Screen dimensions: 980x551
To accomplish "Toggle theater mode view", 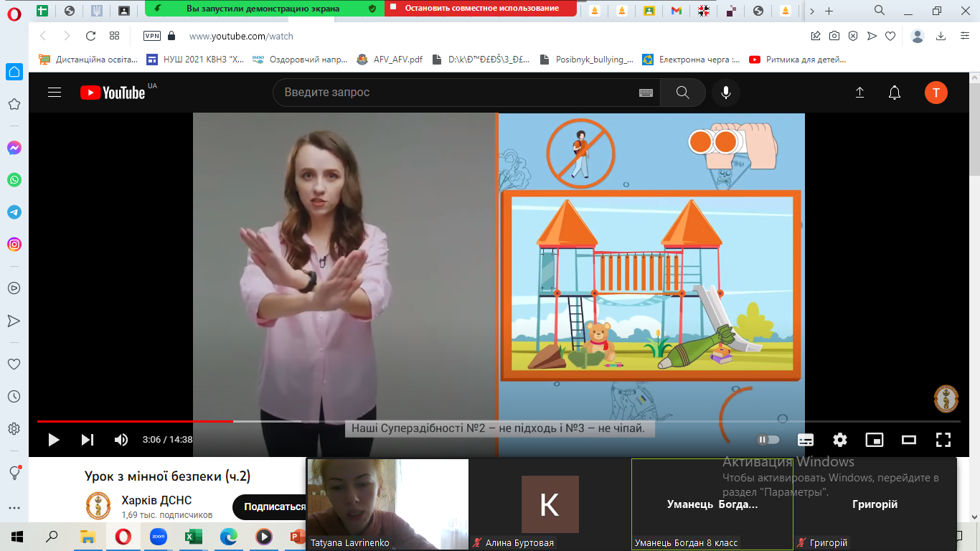I will 909,440.
